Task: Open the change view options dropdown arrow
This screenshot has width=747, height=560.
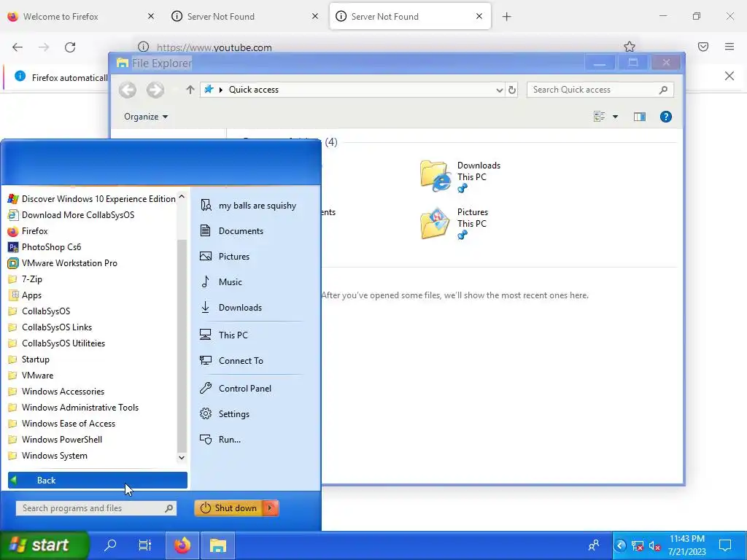Action: tap(615, 117)
